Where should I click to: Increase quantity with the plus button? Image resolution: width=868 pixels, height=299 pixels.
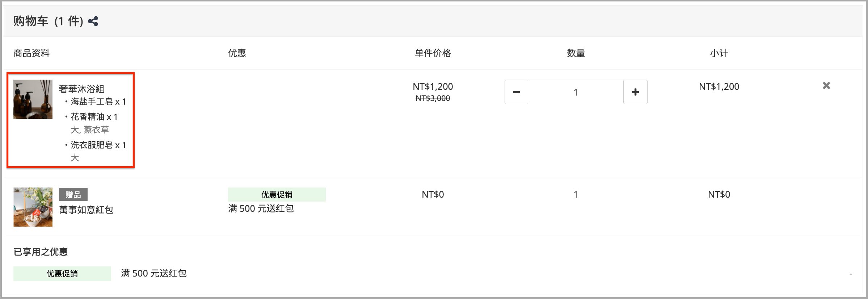coord(635,92)
